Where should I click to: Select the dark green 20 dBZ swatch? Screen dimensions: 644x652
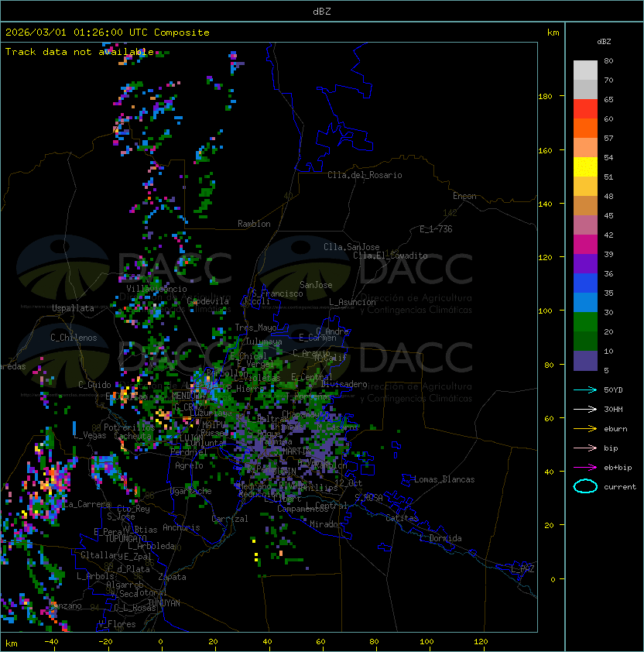pyautogui.click(x=585, y=341)
